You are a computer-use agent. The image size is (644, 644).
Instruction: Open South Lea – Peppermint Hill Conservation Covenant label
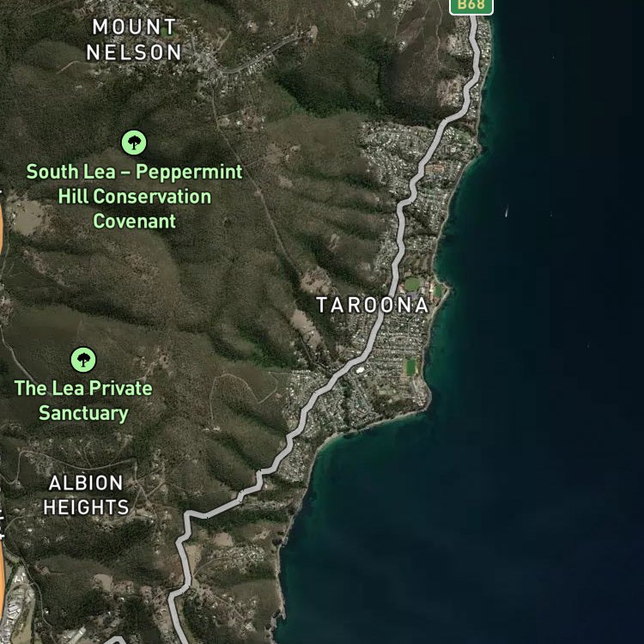pyautogui.click(x=134, y=197)
